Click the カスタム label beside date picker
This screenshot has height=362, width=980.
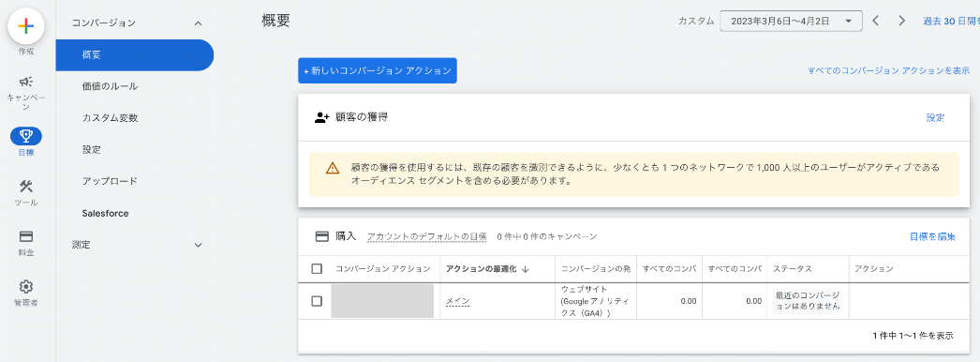[695, 21]
